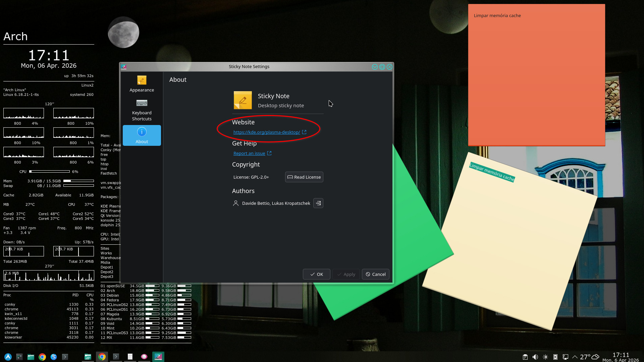This screenshot has width=644, height=362.
Task: Open the kde.org plasma-desktop website link
Action: coord(267,132)
